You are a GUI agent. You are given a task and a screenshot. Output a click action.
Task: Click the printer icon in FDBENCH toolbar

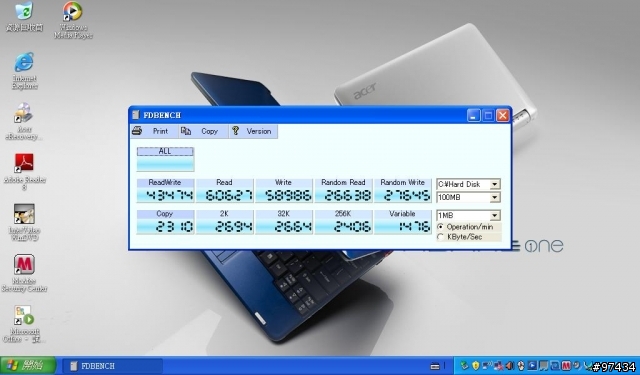pyautogui.click(x=137, y=131)
